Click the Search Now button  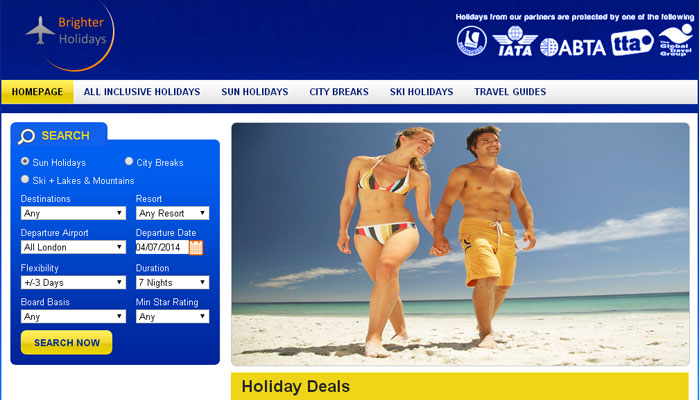coord(67,342)
